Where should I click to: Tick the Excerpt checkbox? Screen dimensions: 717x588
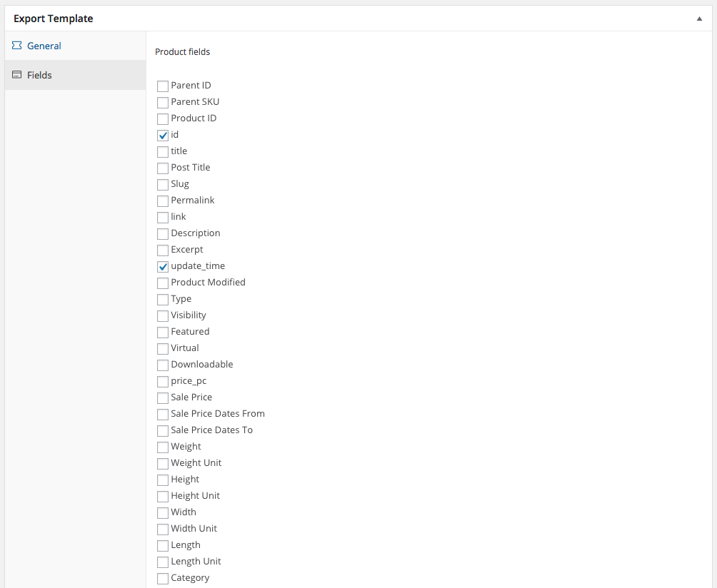click(x=163, y=250)
